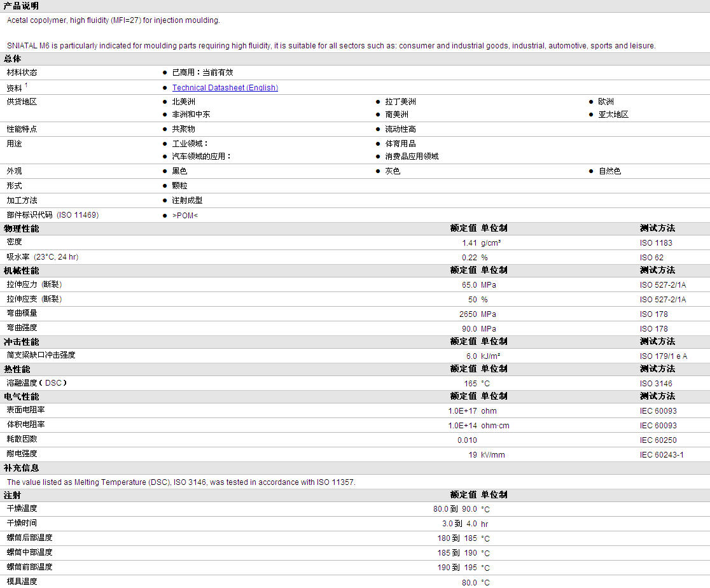Viewport: 710px width, 588px height.
Task: Click the 补充信息 section header
Action: point(21,468)
